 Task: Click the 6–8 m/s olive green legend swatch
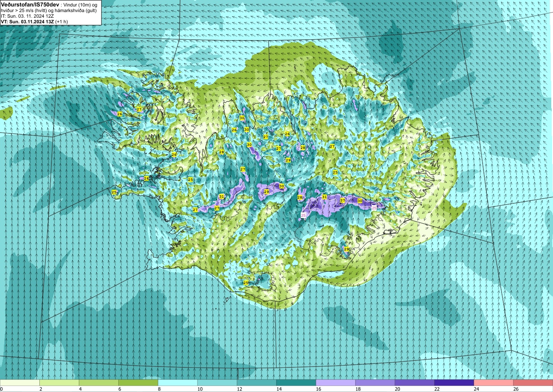(138, 383)
